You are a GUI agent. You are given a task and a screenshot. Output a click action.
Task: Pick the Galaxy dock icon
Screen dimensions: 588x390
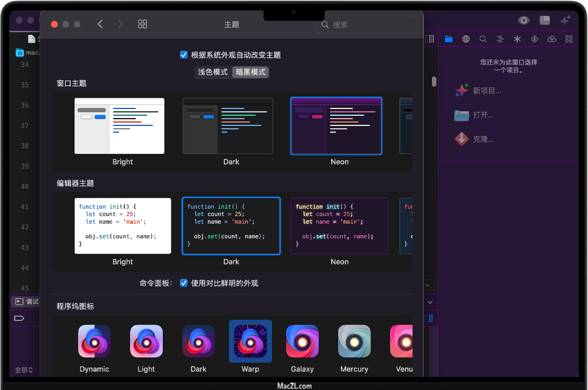[x=302, y=341]
